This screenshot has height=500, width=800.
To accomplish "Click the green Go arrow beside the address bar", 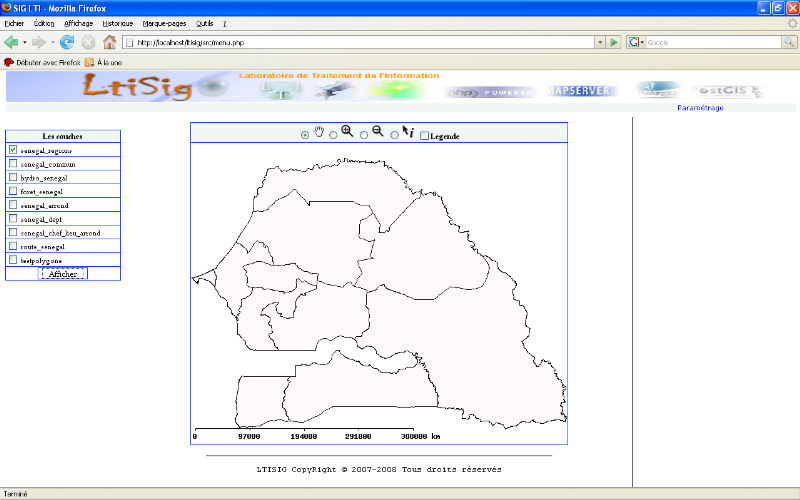I will click(614, 42).
